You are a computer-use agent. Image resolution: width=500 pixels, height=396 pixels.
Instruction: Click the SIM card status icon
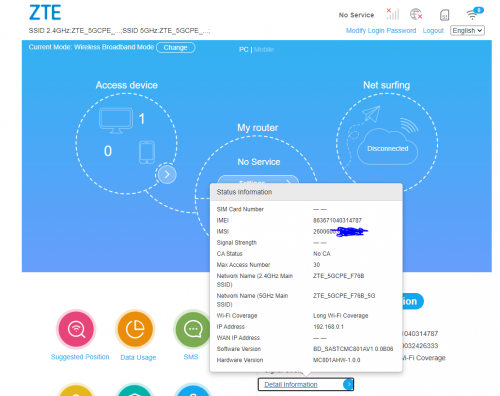(444, 15)
